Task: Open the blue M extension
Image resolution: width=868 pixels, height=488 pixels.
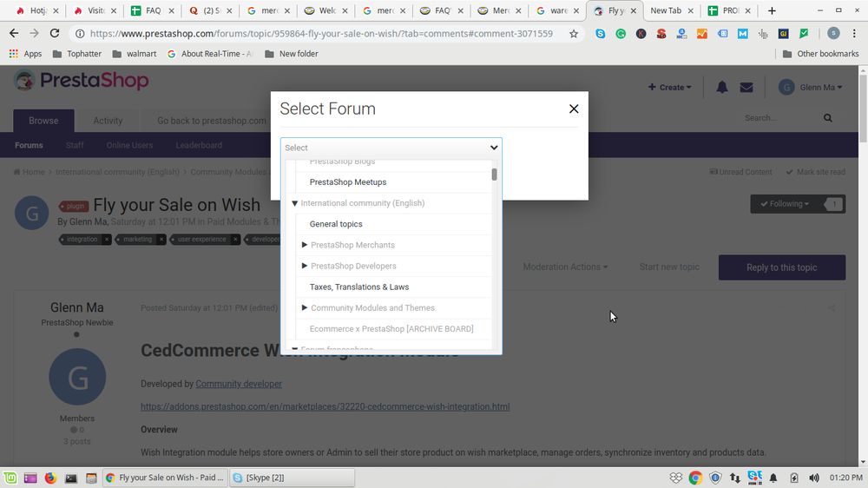Action: pos(742,34)
